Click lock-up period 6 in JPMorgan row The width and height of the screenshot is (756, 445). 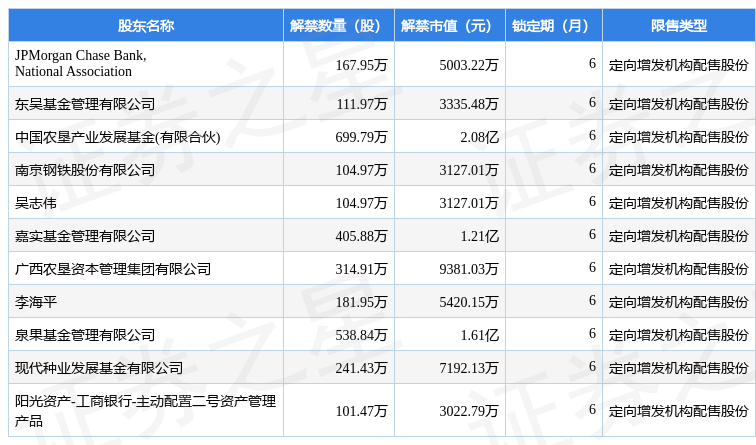[x=592, y=63]
